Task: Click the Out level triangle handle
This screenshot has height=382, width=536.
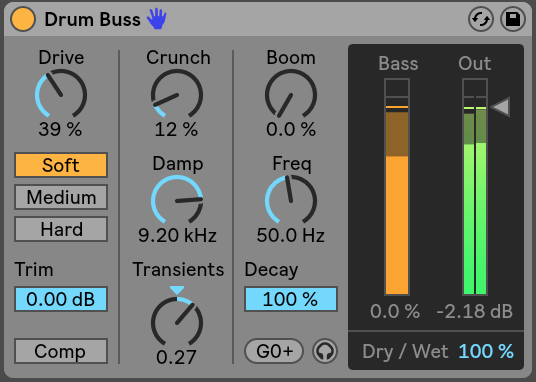Action: coord(501,107)
